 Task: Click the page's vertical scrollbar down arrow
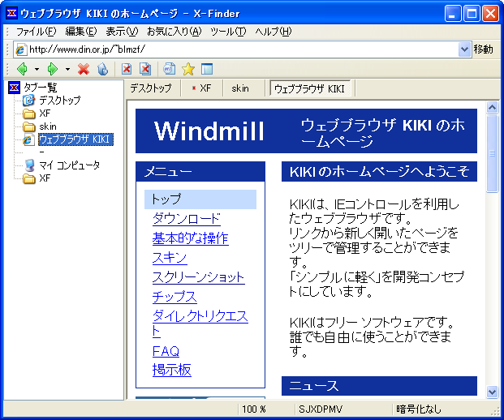[492, 391]
